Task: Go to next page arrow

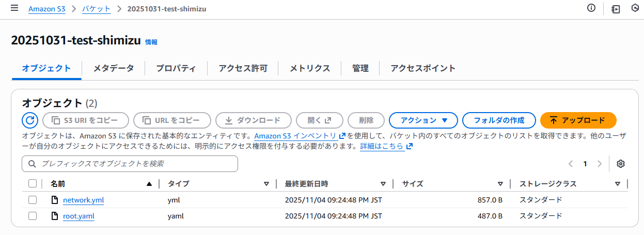Action: pyautogui.click(x=600, y=164)
